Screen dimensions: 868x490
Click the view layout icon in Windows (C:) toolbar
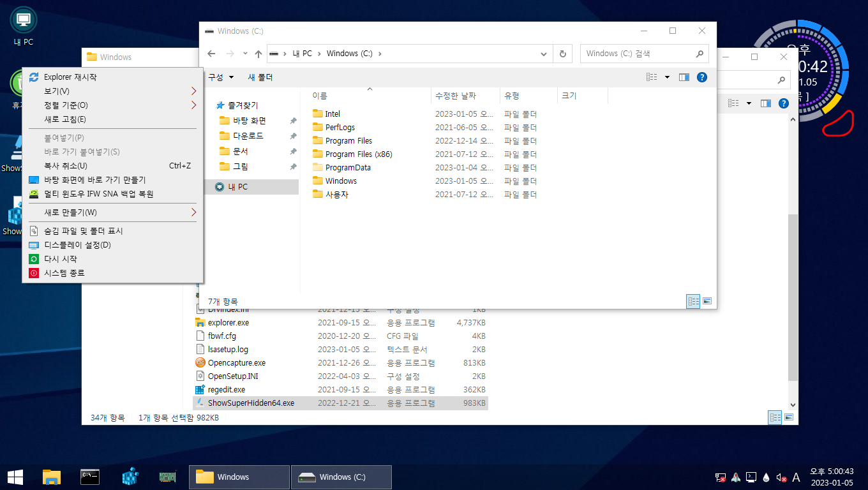pyautogui.click(x=652, y=77)
